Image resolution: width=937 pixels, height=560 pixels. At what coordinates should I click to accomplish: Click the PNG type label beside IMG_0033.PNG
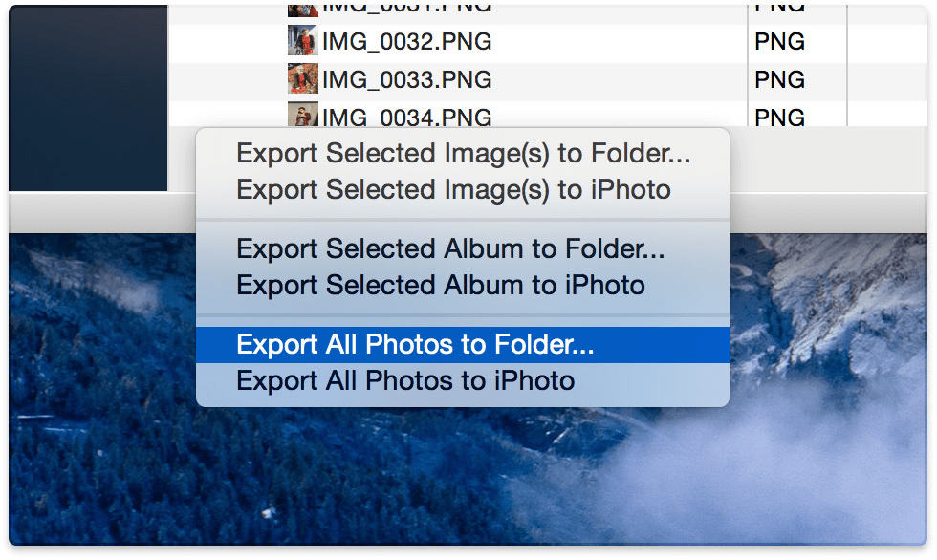coord(781,79)
